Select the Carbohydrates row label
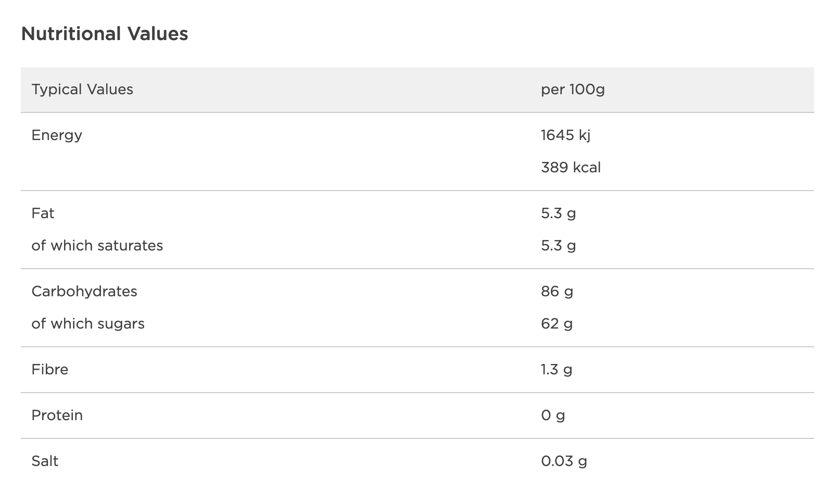Viewport: 834px width, 504px height. pyautogui.click(x=84, y=292)
